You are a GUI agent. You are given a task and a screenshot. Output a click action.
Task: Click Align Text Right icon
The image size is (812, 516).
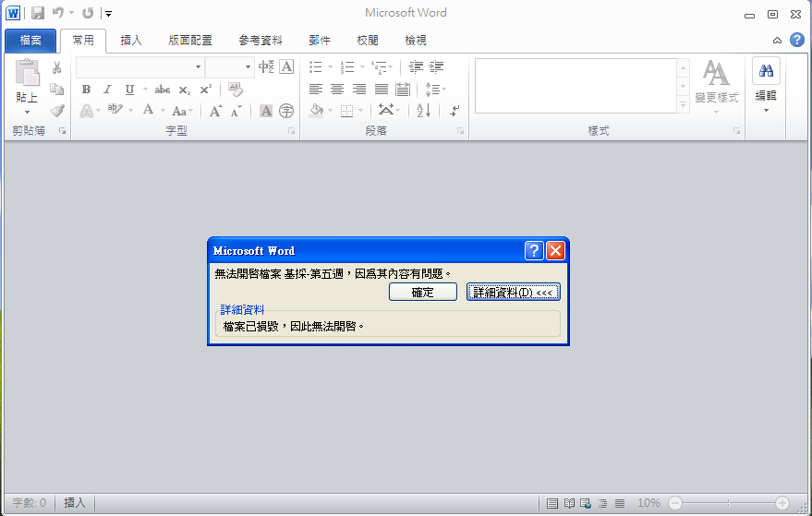[358, 90]
